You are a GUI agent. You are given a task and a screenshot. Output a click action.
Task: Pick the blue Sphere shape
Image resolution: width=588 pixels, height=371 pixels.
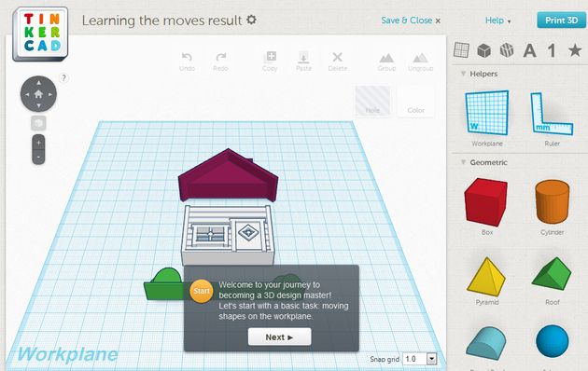click(552, 341)
